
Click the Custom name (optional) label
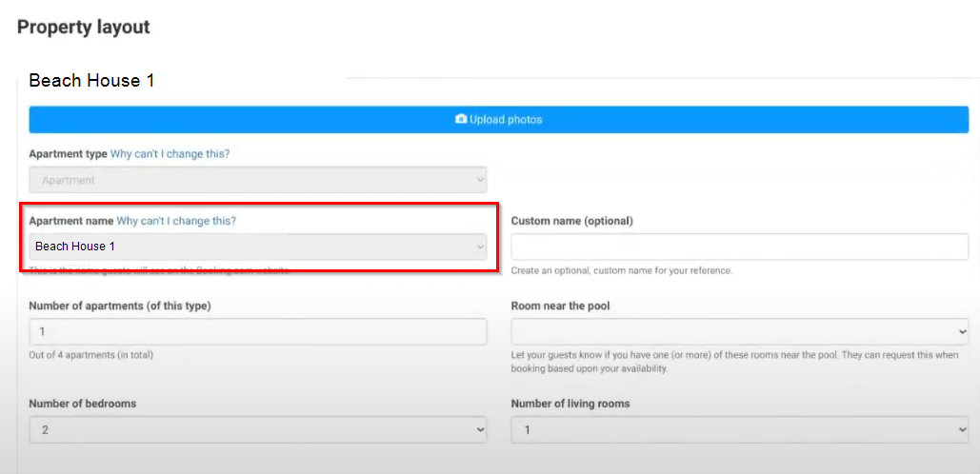571,221
